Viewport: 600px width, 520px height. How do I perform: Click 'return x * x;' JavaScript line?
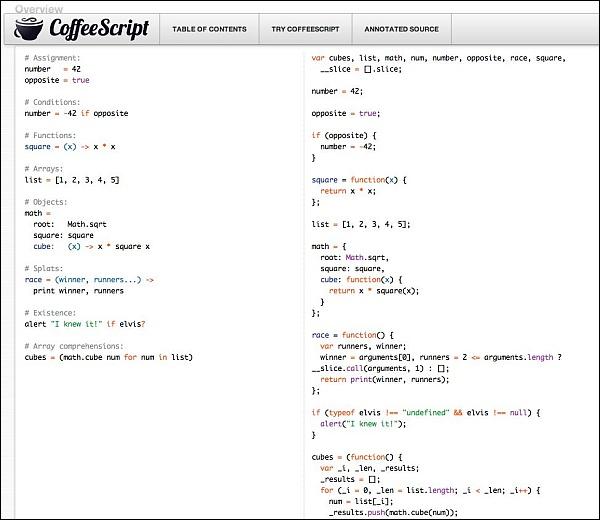pyautogui.click(x=348, y=191)
